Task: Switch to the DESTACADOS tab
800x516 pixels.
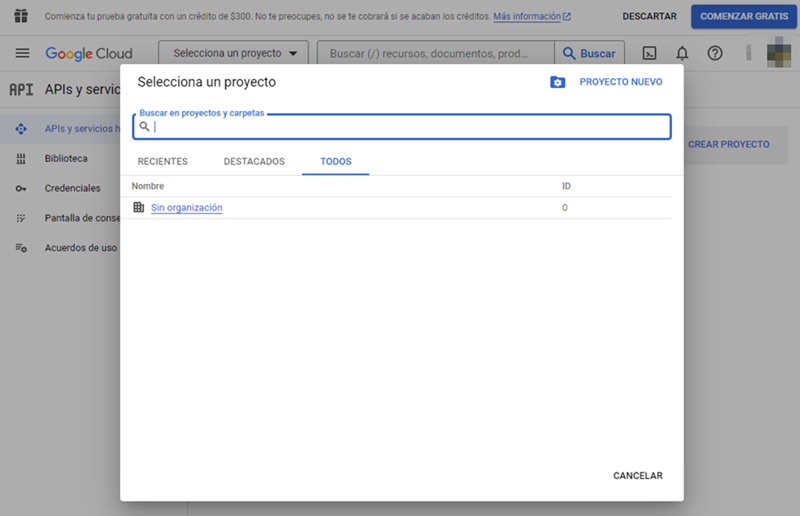Action: (254, 161)
